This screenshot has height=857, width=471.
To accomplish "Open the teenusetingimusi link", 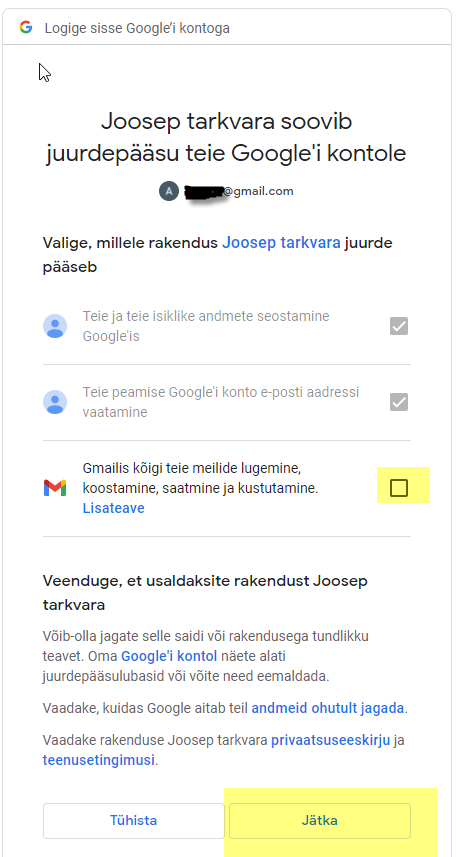I will pos(99,760).
